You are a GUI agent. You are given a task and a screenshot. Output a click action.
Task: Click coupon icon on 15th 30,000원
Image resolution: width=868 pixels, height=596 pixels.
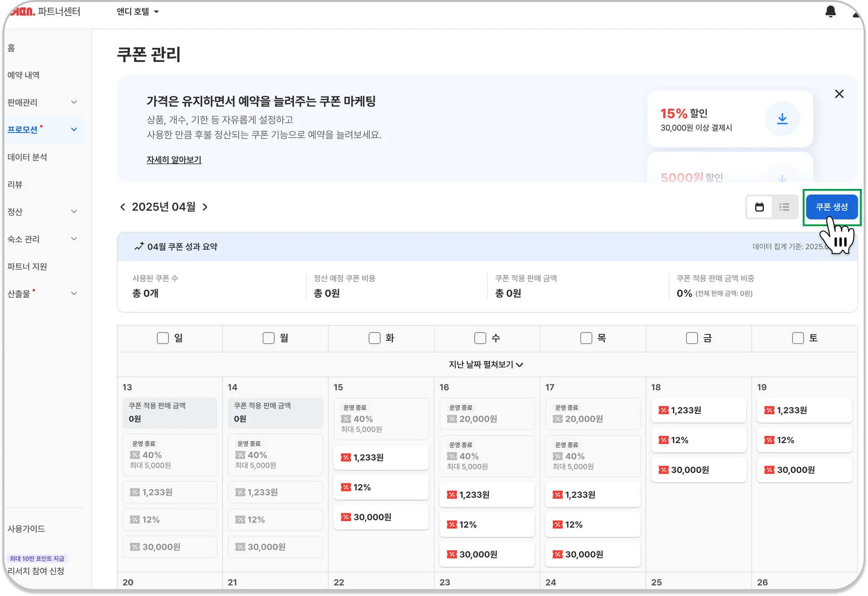(x=346, y=517)
